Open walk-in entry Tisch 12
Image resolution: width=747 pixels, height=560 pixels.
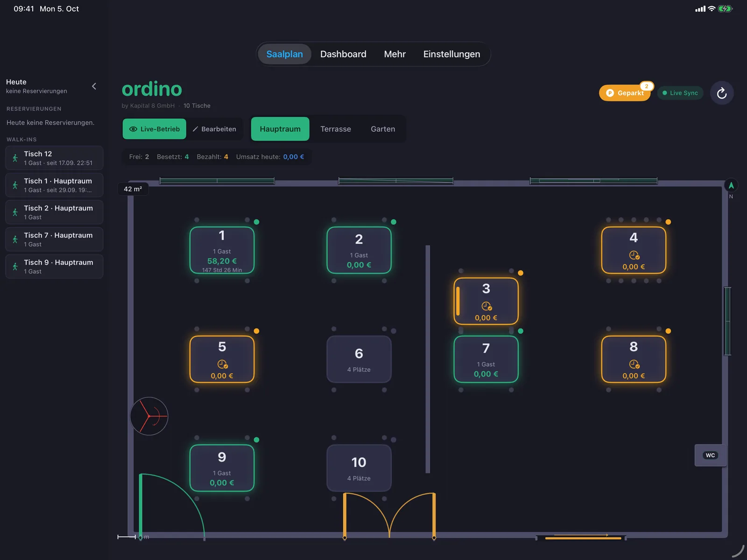pos(54,158)
